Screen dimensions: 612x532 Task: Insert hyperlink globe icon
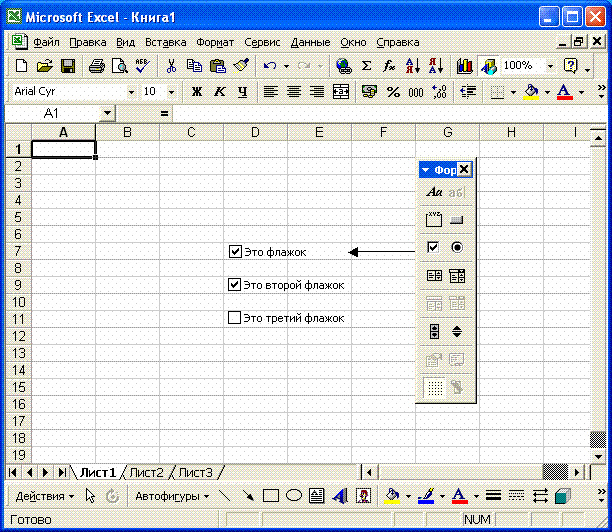pos(343,66)
